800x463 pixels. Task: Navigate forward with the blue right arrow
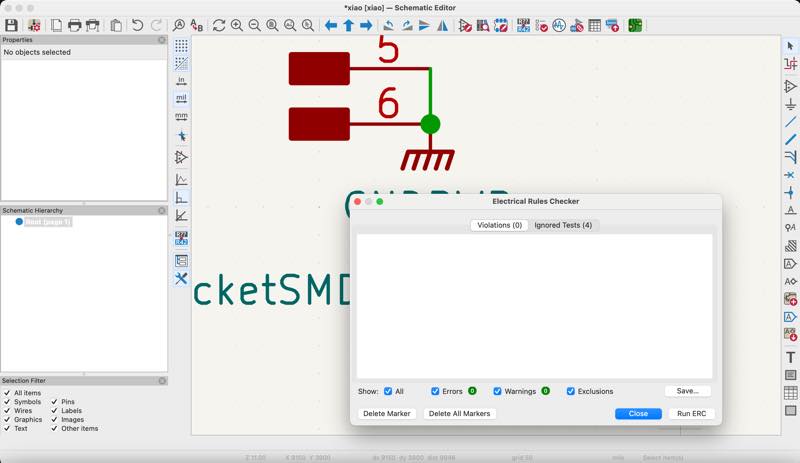coord(366,25)
